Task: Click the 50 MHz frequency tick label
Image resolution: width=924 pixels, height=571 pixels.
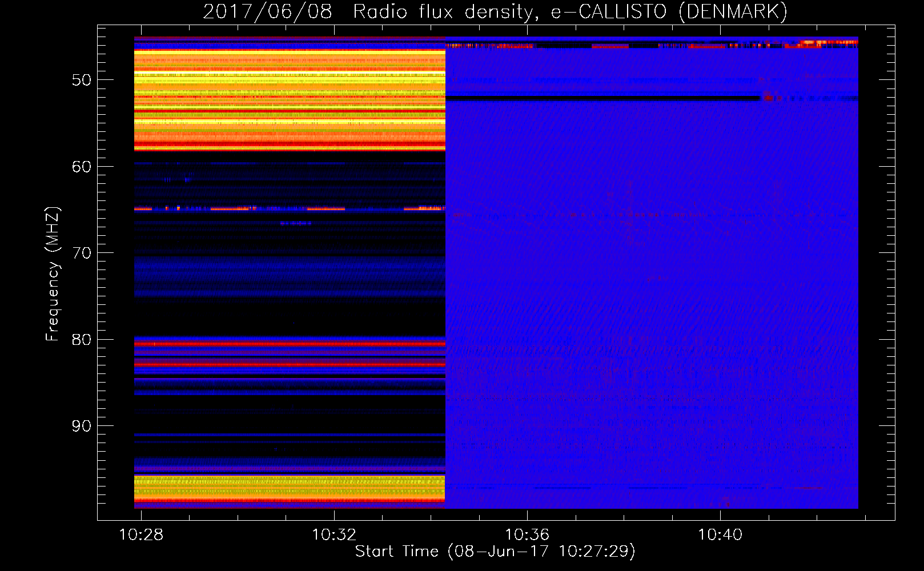Action: pos(82,80)
